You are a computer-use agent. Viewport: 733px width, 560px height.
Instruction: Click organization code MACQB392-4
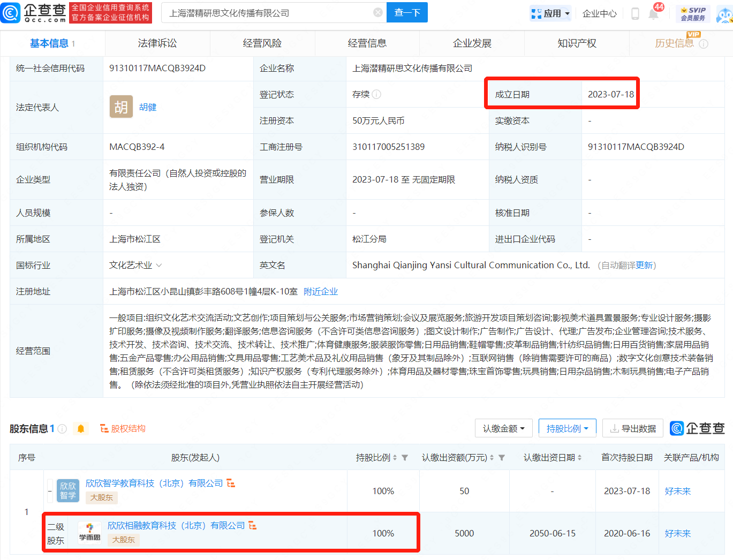[137, 147]
